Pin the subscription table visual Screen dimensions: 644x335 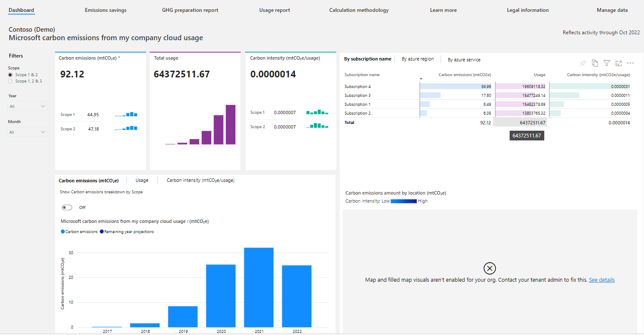[583, 63]
